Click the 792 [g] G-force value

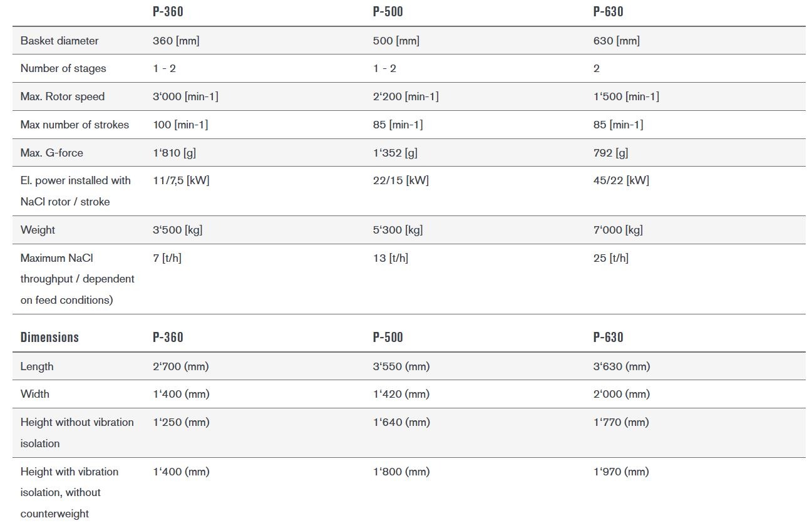pyautogui.click(x=610, y=153)
